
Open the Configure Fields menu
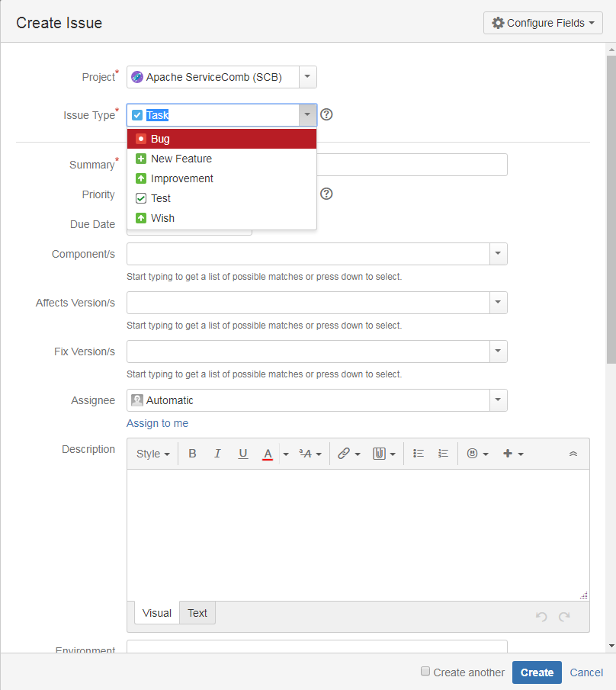coord(543,23)
